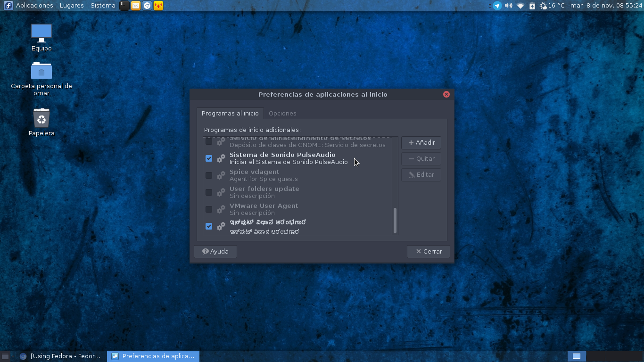644x362 pixels.
Task: Open the Sistema menu
Action: [103, 6]
